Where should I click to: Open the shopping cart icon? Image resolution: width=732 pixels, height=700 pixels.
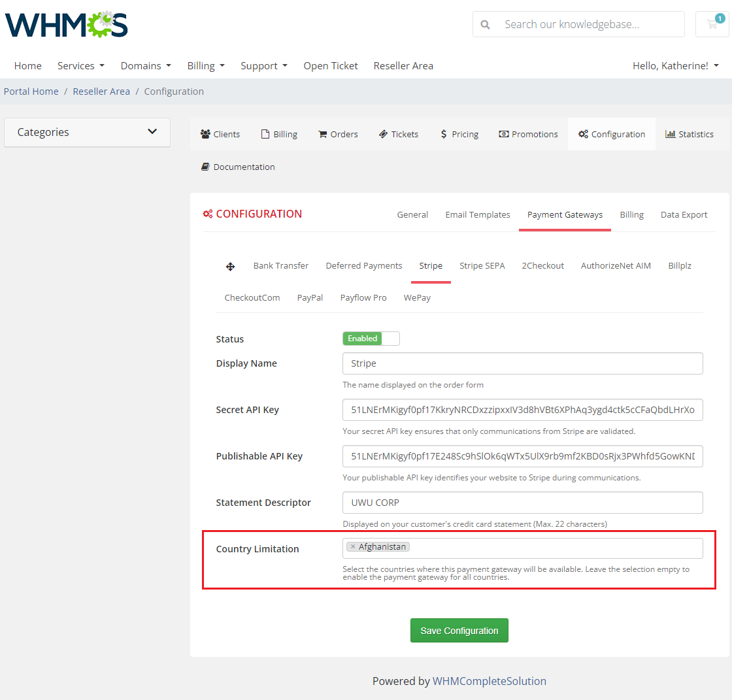tap(712, 24)
